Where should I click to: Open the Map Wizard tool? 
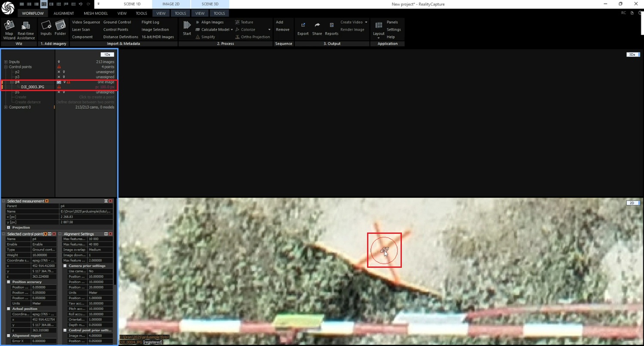(x=9, y=28)
